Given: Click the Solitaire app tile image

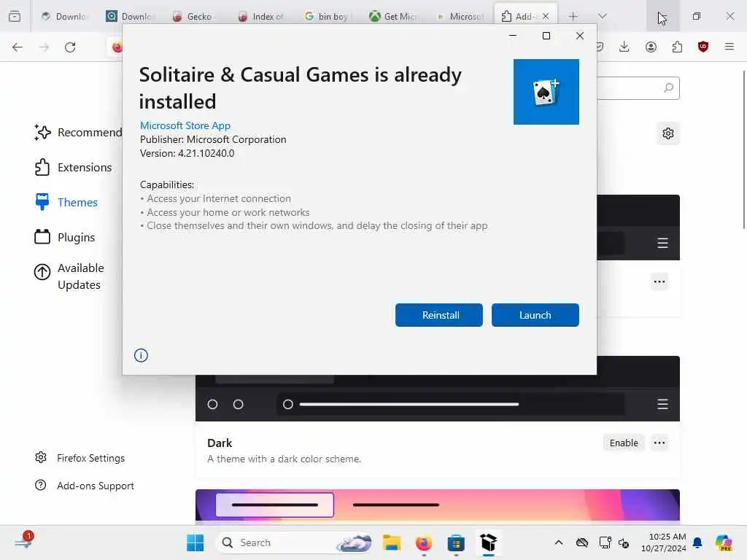Looking at the screenshot, I should 546,92.
